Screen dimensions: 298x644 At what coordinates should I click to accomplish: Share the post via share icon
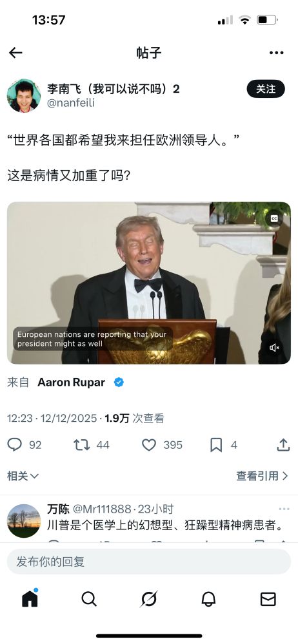pos(283,444)
